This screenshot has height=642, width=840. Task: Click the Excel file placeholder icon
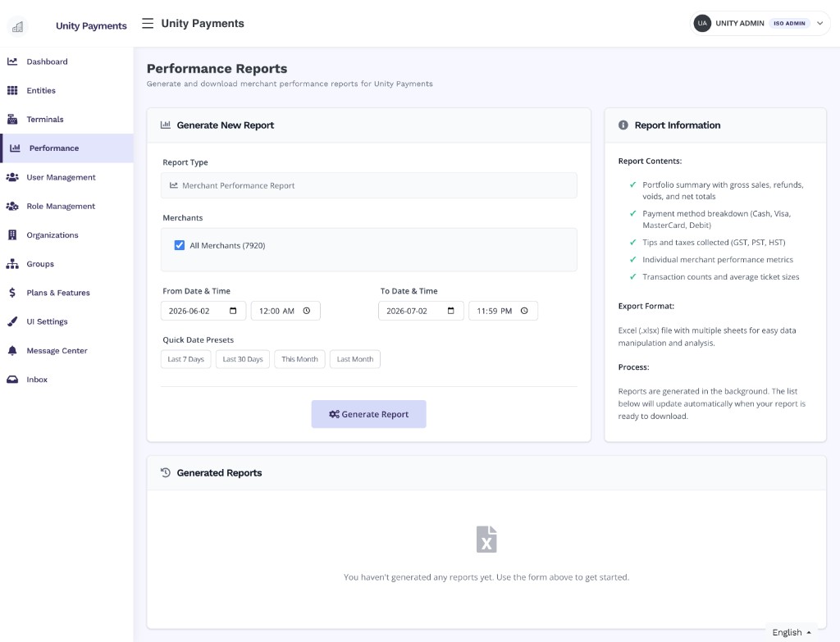pos(486,540)
